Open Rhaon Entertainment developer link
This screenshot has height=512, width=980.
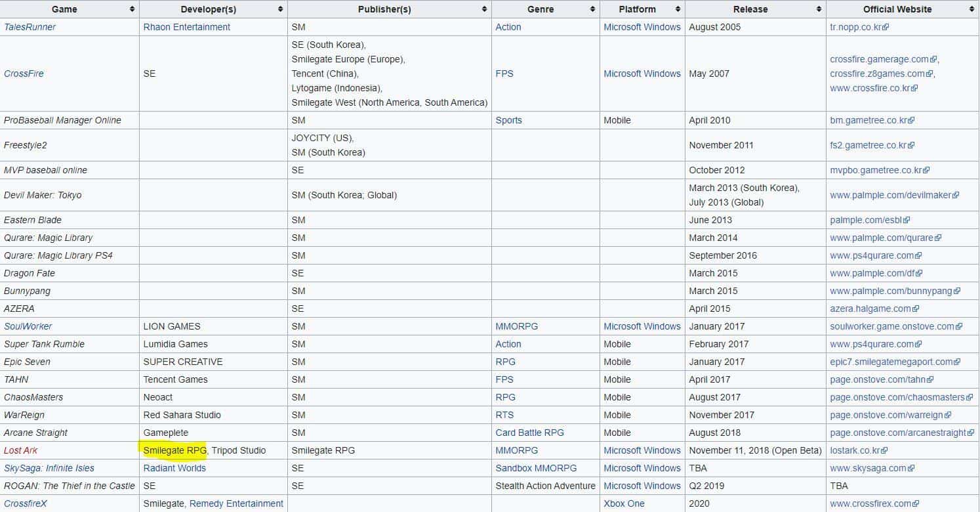tap(187, 27)
